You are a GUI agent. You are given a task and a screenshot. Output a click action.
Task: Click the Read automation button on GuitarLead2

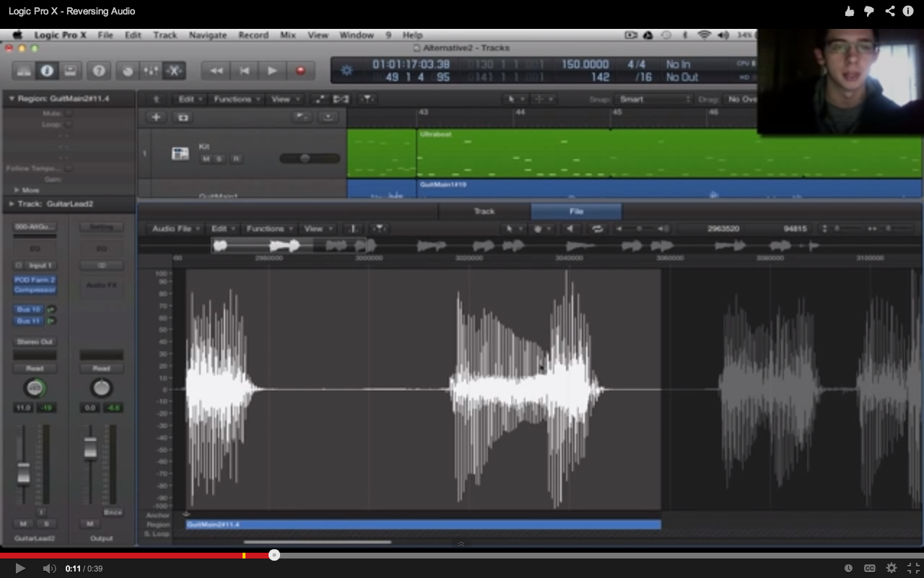tap(35, 368)
